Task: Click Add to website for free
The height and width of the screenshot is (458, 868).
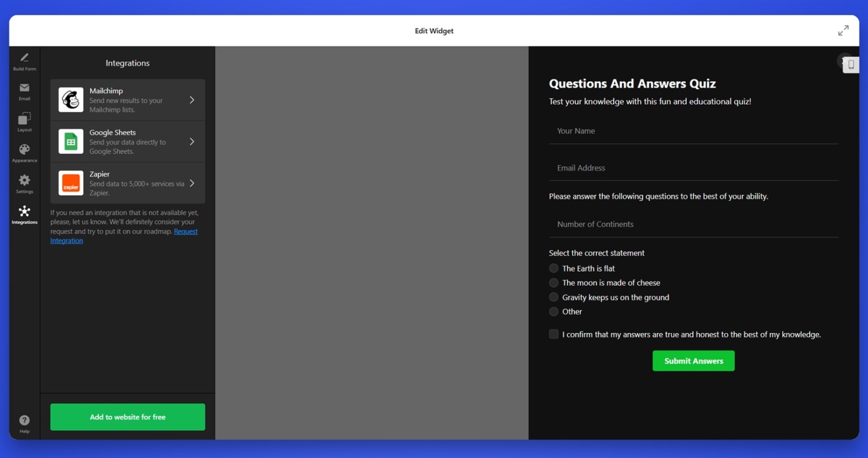Action: pyautogui.click(x=127, y=417)
